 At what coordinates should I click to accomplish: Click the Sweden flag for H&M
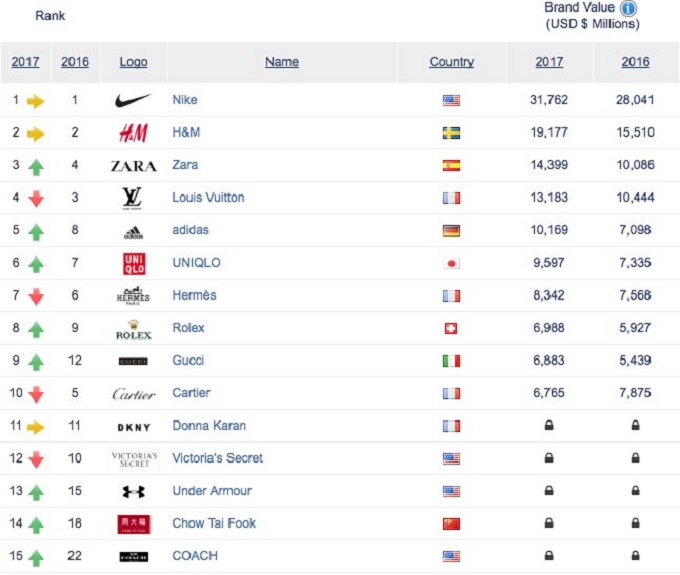click(x=451, y=133)
